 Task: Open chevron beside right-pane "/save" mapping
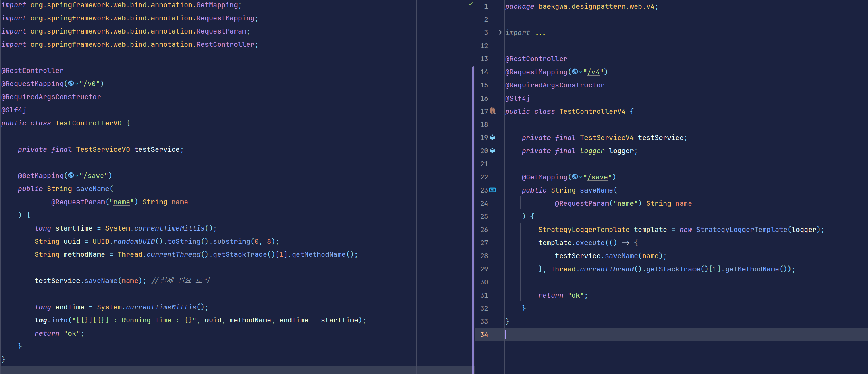[581, 177]
